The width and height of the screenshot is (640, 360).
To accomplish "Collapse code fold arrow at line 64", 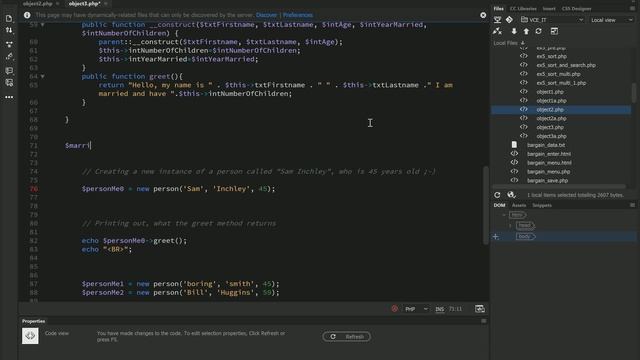I will pyautogui.click(x=42, y=76).
